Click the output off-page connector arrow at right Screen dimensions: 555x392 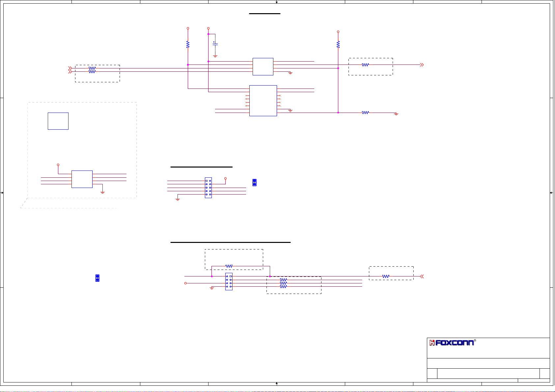click(x=422, y=65)
